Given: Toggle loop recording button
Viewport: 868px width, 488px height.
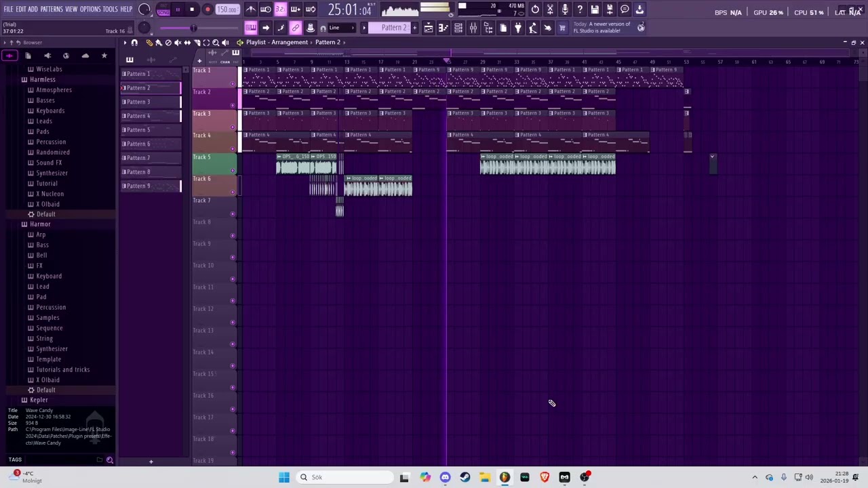Looking at the screenshot, I should (x=310, y=9).
